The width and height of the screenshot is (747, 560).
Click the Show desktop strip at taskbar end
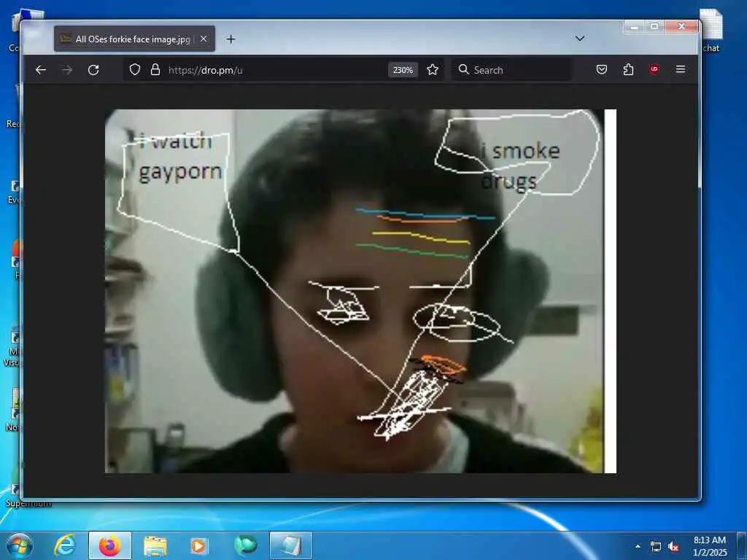742,546
